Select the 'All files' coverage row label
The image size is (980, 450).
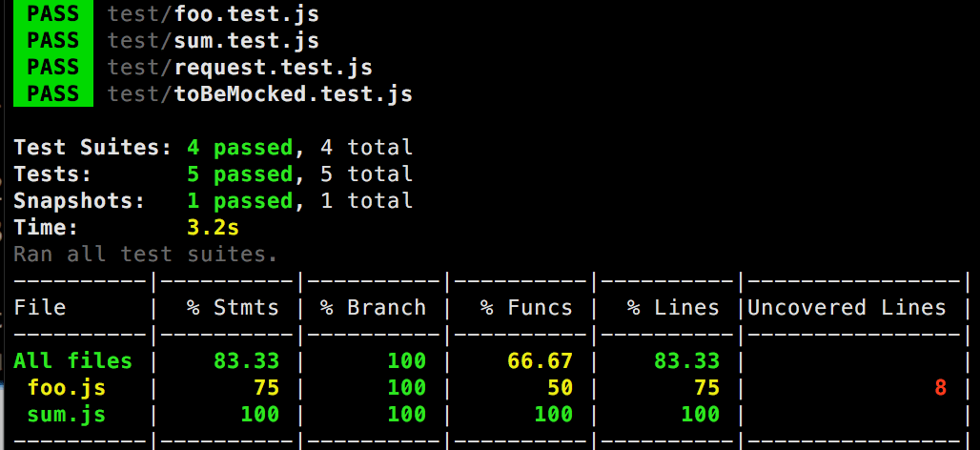[x=72, y=361]
